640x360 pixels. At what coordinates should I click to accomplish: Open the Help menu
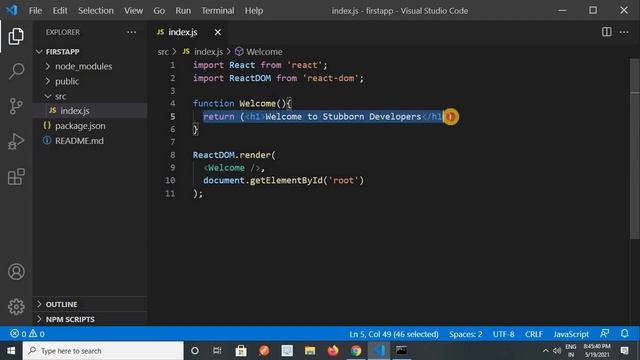(x=254, y=11)
